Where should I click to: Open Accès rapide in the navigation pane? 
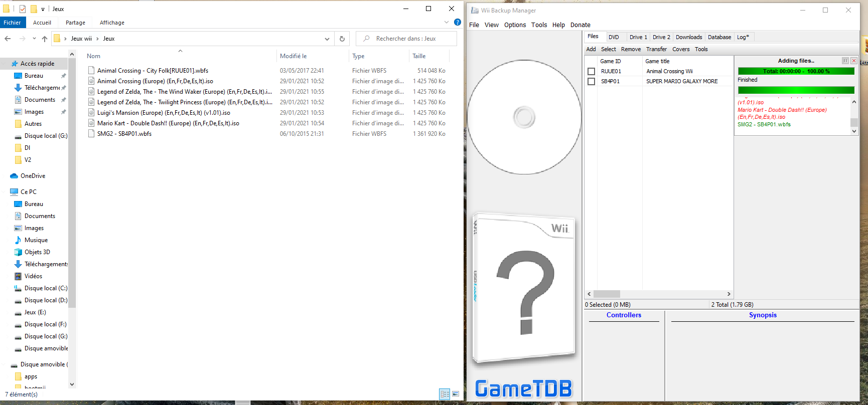[x=38, y=64]
